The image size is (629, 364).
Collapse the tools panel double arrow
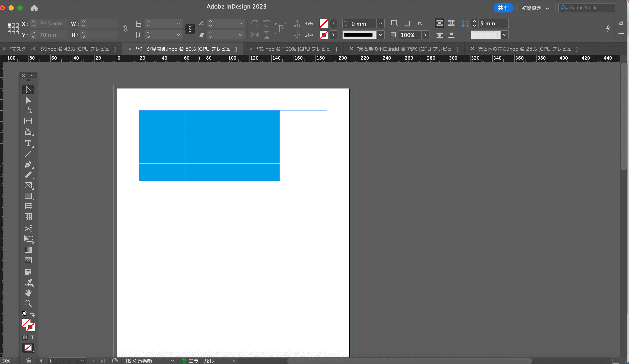pyautogui.click(x=32, y=75)
